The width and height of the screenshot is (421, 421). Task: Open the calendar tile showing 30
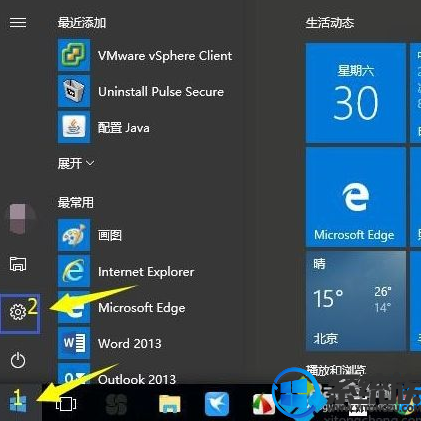tap(356, 92)
